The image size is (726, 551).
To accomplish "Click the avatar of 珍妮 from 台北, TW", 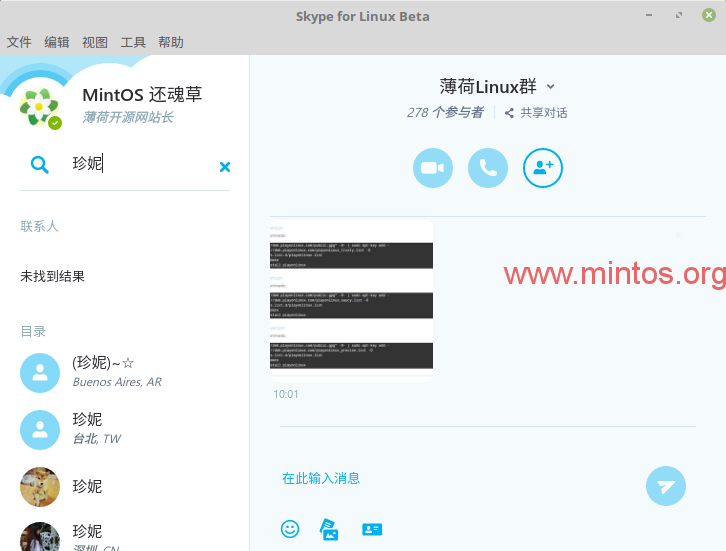I will pos(40,430).
